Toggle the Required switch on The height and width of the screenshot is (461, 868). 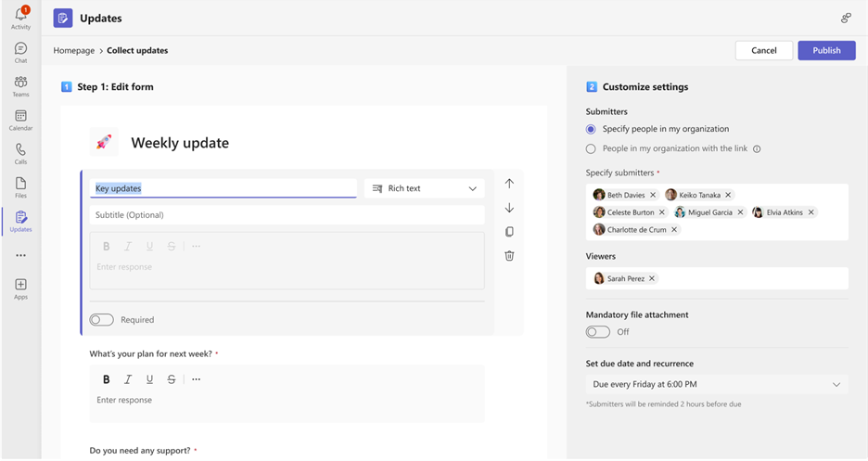pyautogui.click(x=102, y=320)
